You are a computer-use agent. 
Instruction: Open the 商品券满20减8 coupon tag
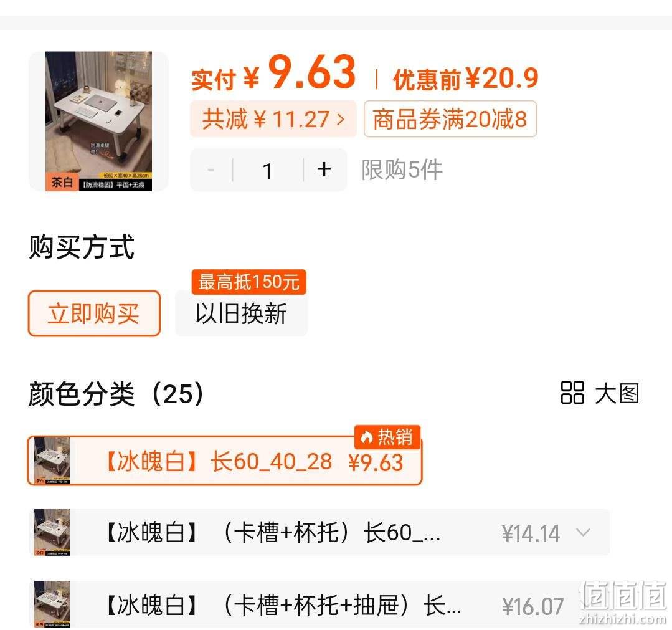coord(450,119)
